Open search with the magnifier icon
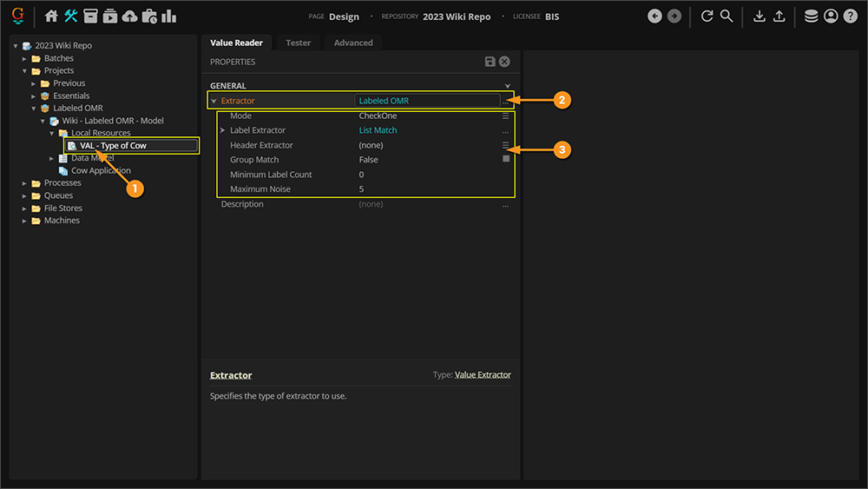Viewport: 868px width, 489px height. coord(727,17)
